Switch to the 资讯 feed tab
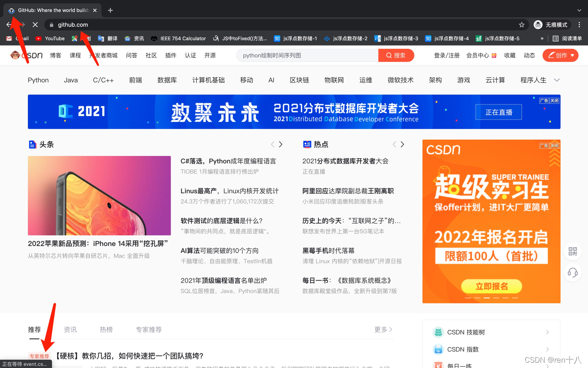 (70, 330)
